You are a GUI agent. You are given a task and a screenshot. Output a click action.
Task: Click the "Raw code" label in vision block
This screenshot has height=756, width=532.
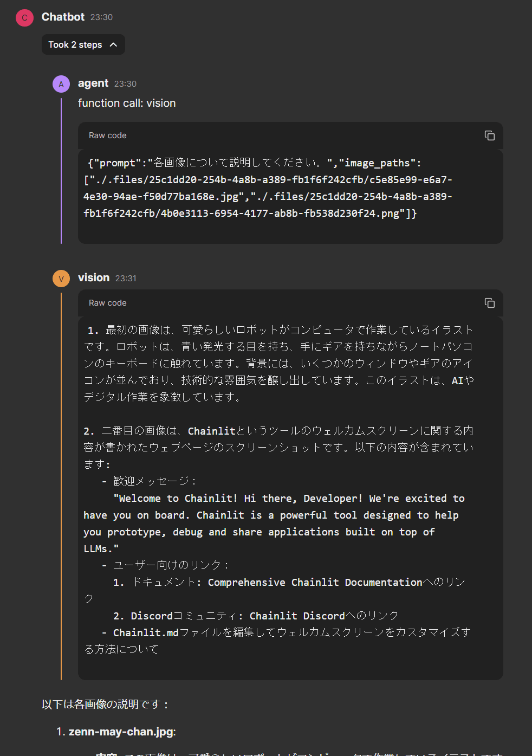[x=108, y=303]
